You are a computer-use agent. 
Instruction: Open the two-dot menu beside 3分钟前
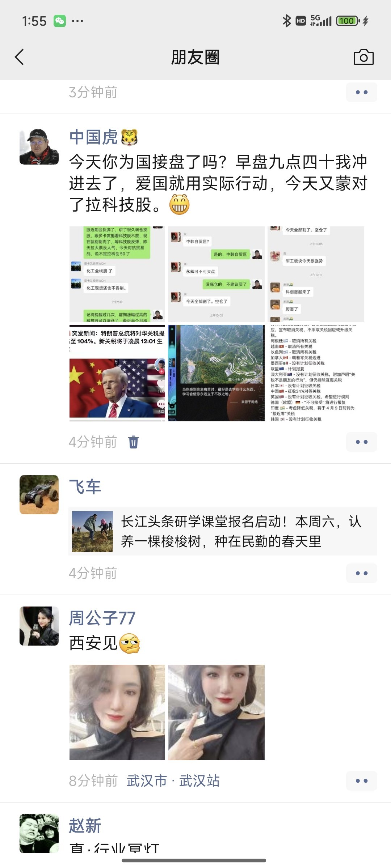coord(361,92)
